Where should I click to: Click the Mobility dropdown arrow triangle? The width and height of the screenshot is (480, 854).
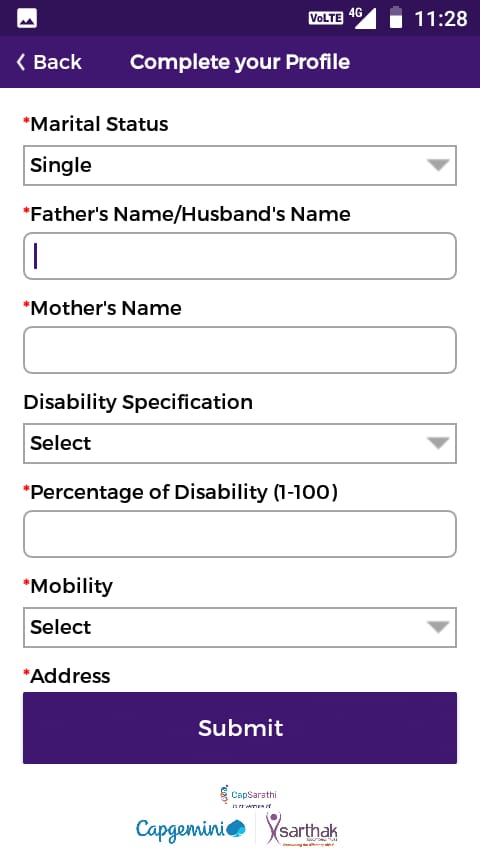coord(438,627)
